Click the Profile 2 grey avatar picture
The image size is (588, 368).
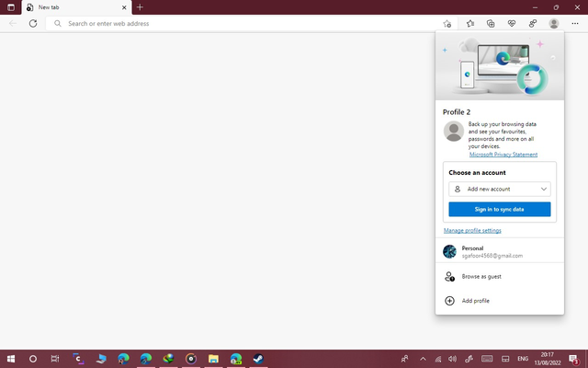click(x=454, y=131)
